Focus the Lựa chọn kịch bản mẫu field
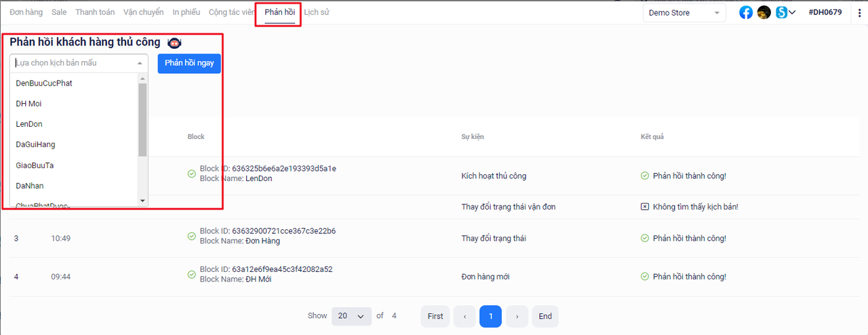This screenshot has height=335, width=868. tap(73, 63)
